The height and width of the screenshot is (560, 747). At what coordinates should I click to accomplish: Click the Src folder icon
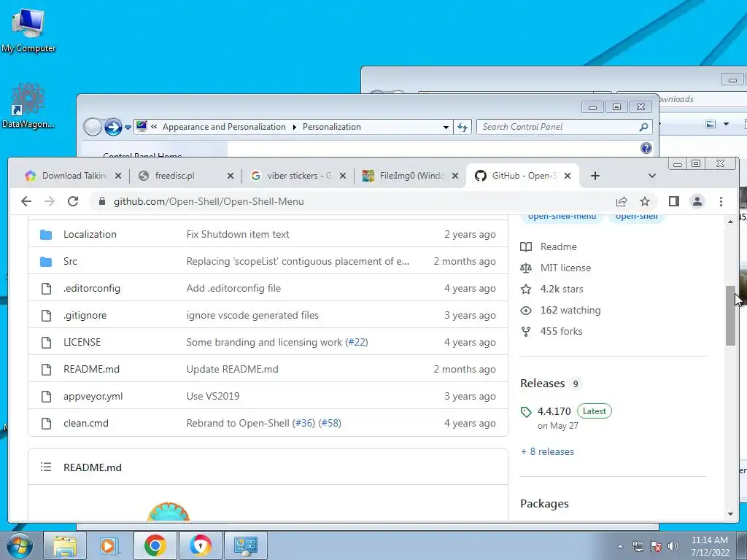(x=46, y=262)
